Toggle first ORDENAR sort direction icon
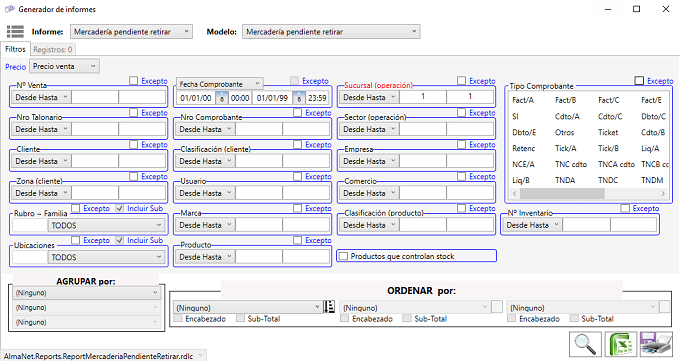 329,307
